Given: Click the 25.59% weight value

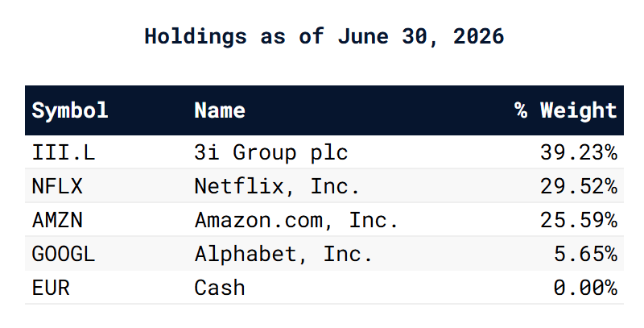Looking at the screenshot, I should click(579, 220).
